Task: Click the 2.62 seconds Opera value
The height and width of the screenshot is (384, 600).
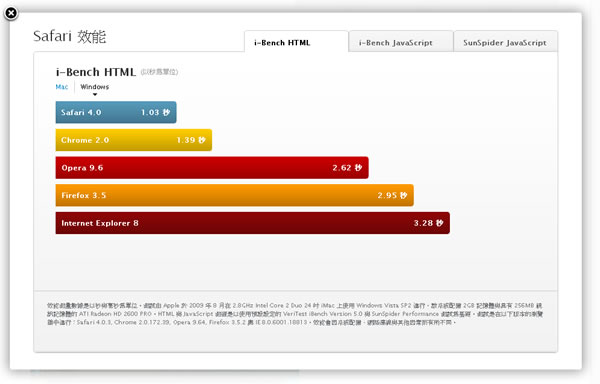Action: pyautogui.click(x=347, y=168)
